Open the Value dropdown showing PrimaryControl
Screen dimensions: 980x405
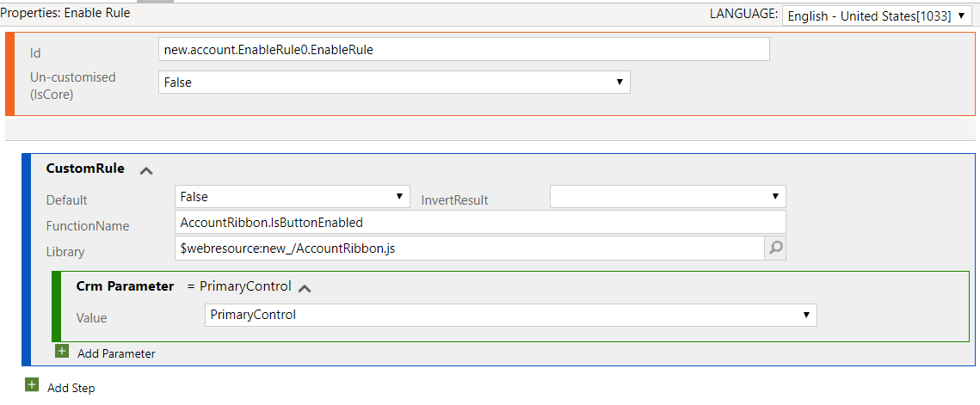click(510, 315)
